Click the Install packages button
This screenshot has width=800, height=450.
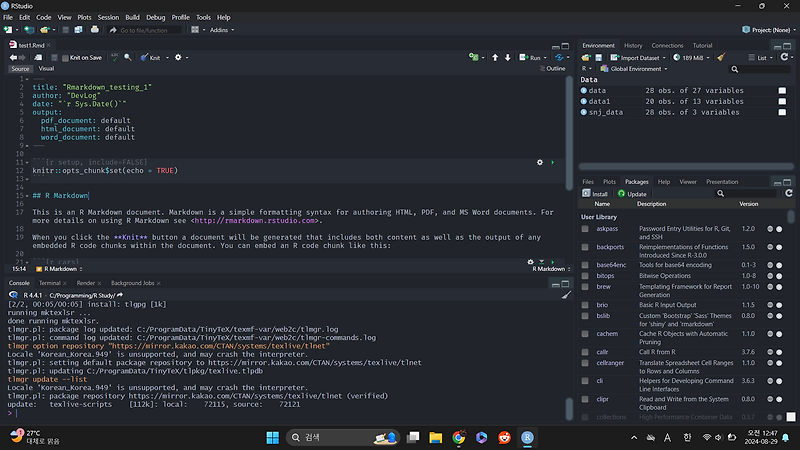(x=596, y=194)
